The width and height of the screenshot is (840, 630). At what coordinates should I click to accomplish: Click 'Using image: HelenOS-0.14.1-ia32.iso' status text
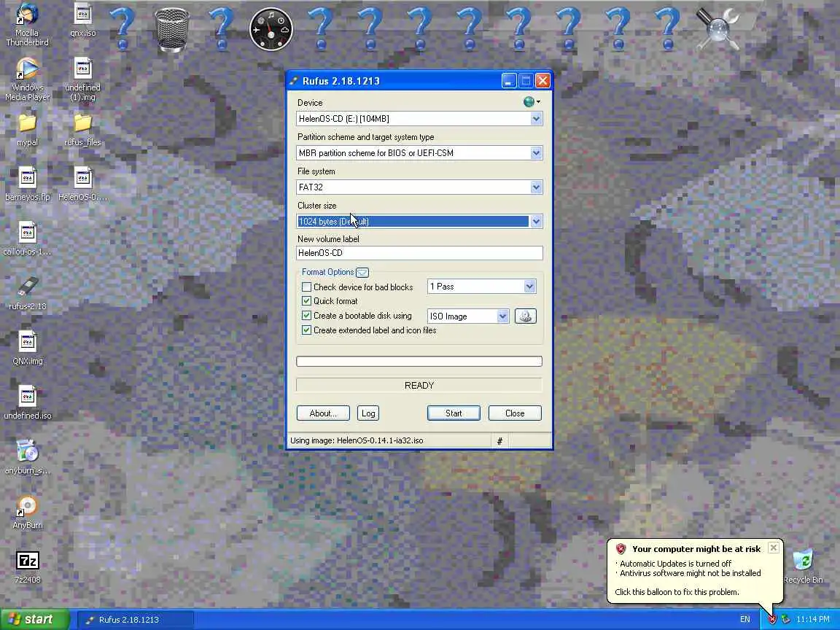click(357, 440)
